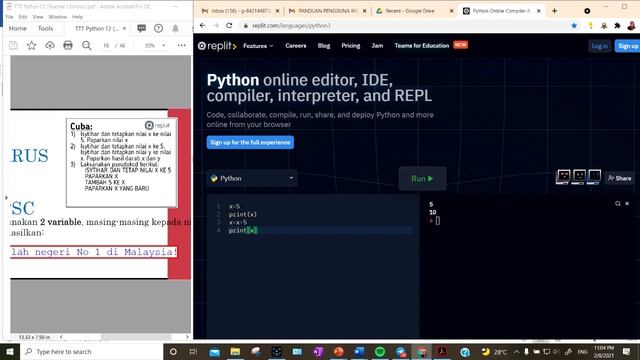This screenshot has width=640, height=360.
Task: Open Blog link on replit
Action: pos(324,46)
